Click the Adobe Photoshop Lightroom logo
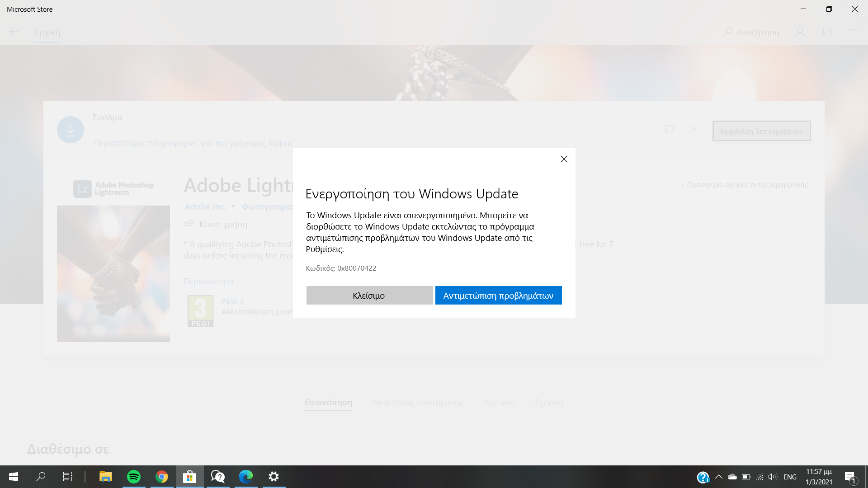The width and height of the screenshot is (868, 488). (x=113, y=189)
